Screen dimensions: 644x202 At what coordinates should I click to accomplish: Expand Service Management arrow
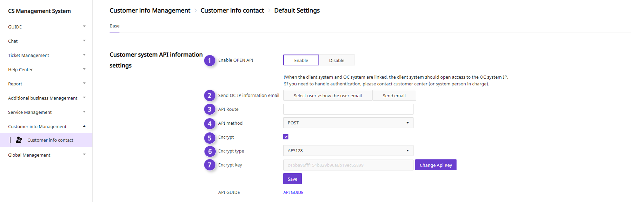coord(84,112)
